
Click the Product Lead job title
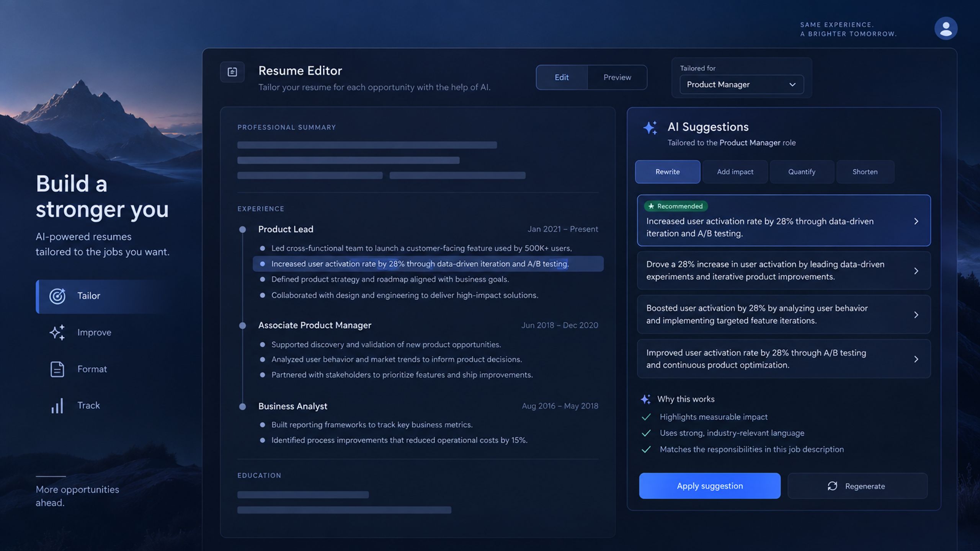[x=286, y=229]
